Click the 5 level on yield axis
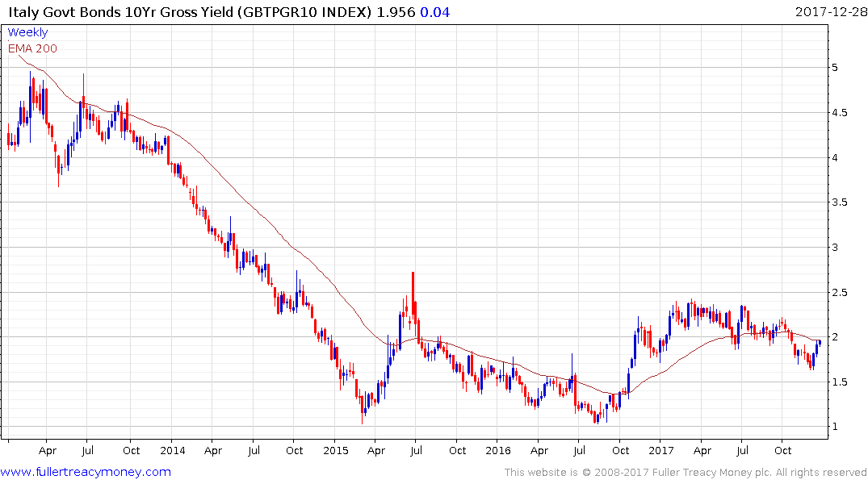 click(x=835, y=68)
